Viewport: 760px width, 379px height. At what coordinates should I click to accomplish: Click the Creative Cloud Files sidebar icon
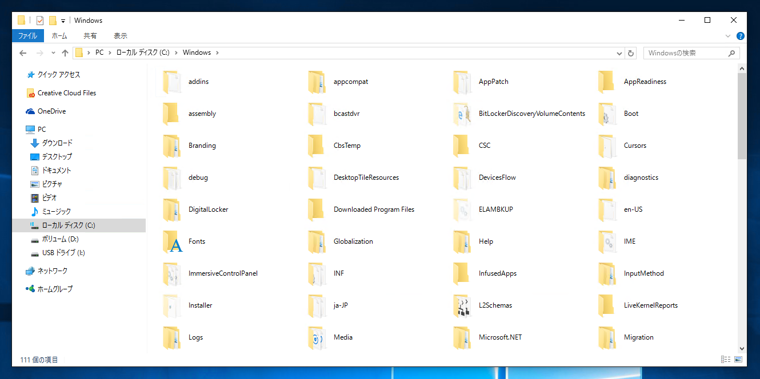[31, 93]
